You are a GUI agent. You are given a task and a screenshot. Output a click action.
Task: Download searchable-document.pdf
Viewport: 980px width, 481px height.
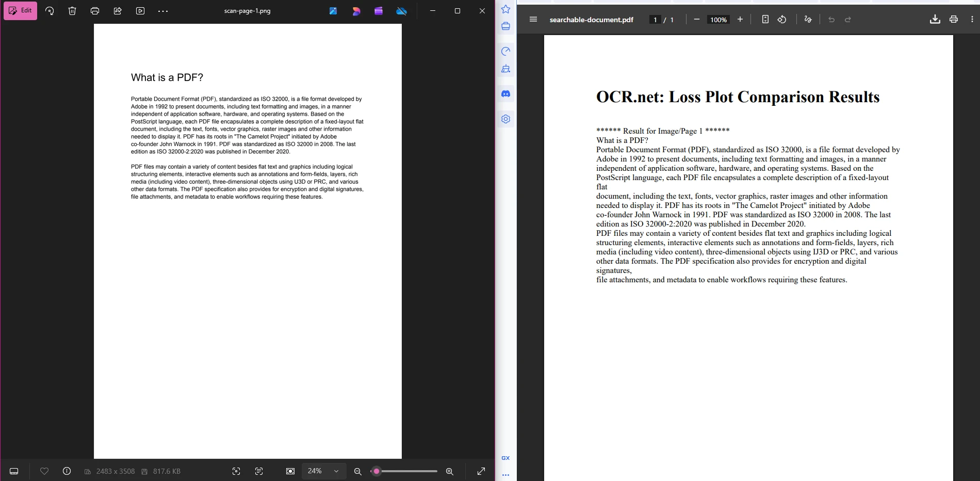point(935,19)
